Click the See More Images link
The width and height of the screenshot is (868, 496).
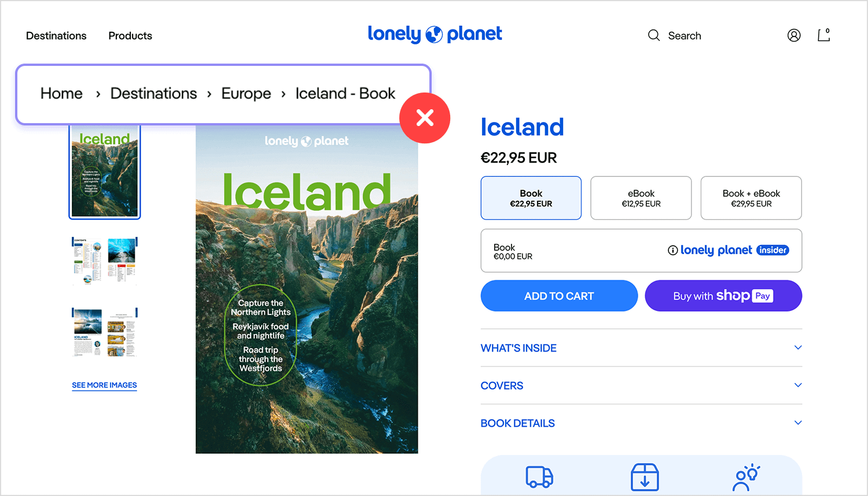coord(104,385)
